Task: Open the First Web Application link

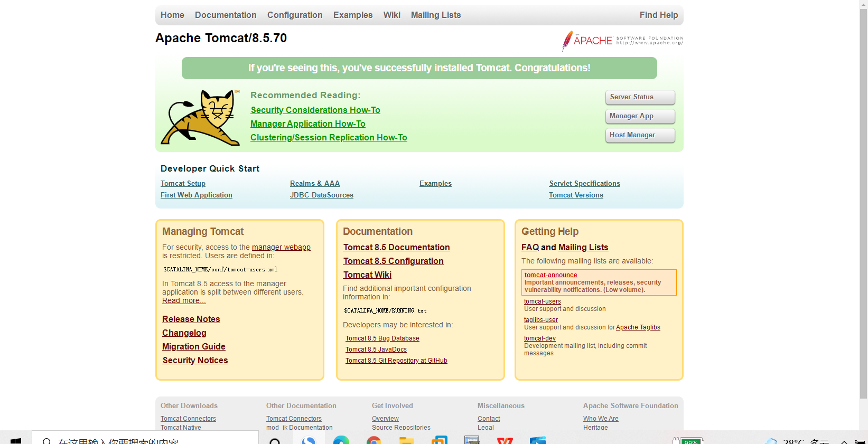Action: tap(197, 195)
